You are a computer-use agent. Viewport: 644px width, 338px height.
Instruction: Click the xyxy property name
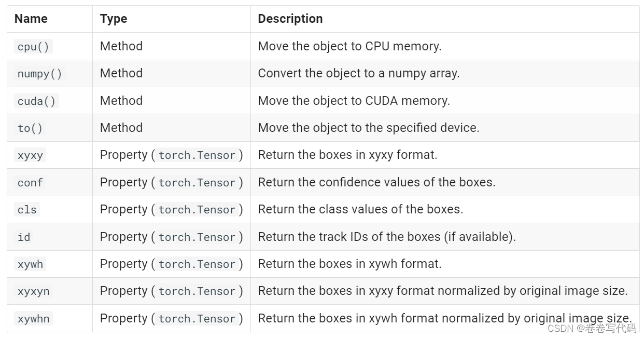30,155
